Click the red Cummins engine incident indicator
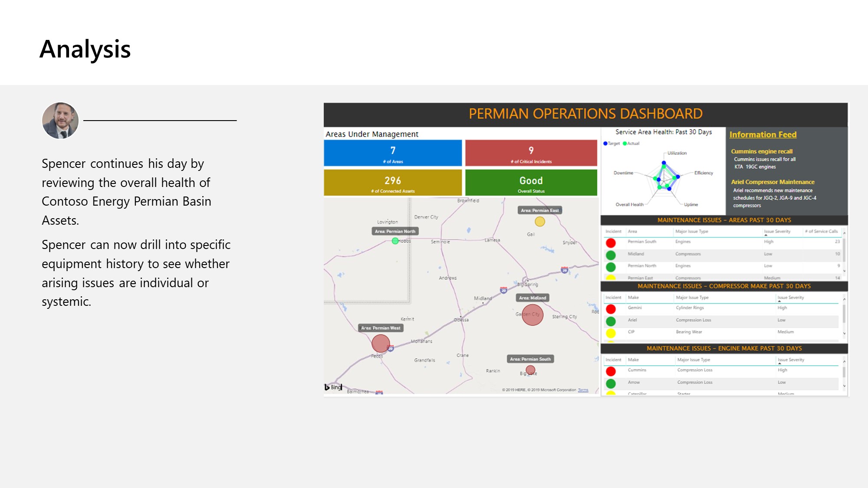868x488 pixels. click(611, 371)
